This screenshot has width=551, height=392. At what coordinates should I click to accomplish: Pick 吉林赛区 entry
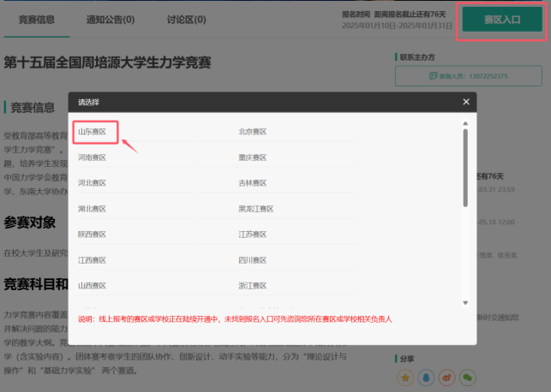point(252,183)
